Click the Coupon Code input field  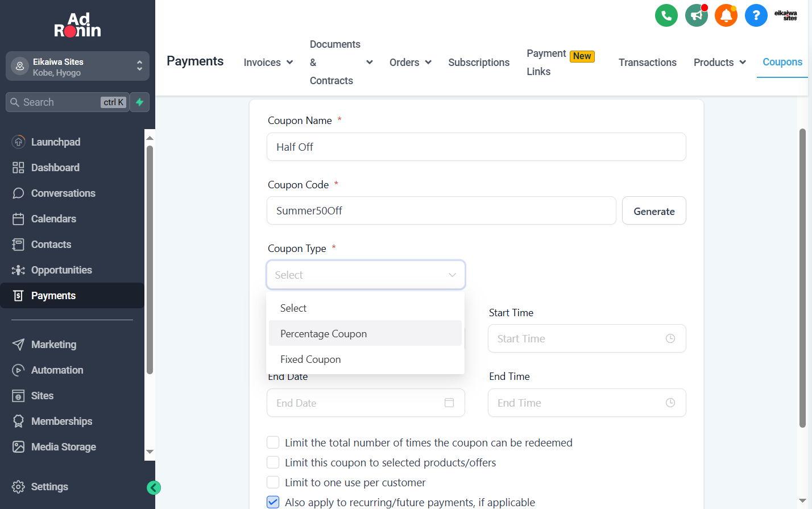pos(441,210)
